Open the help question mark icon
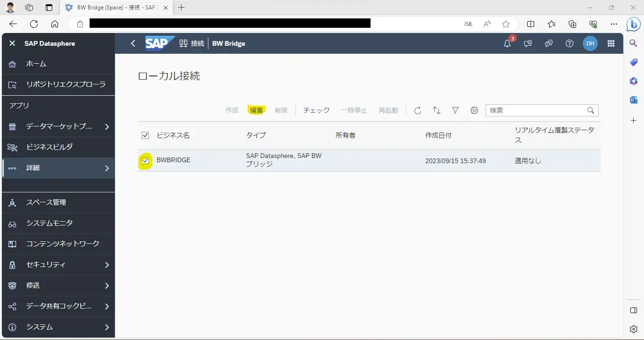Screen dimensions: 644x340 (x=570, y=43)
